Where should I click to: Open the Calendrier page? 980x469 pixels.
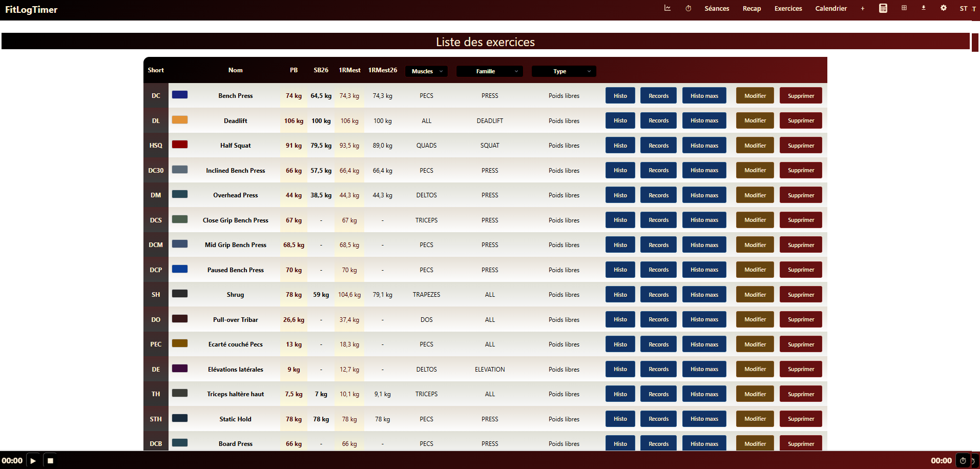pyautogui.click(x=831, y=8)
